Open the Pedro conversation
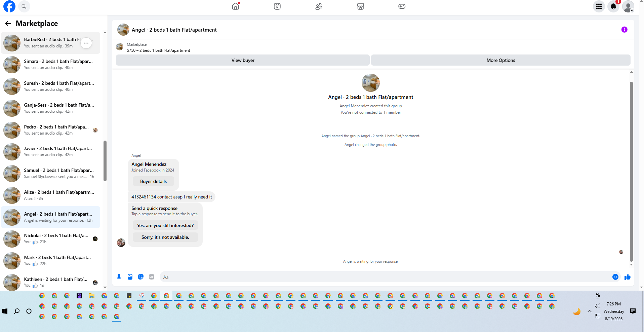 tap(51, 130)
